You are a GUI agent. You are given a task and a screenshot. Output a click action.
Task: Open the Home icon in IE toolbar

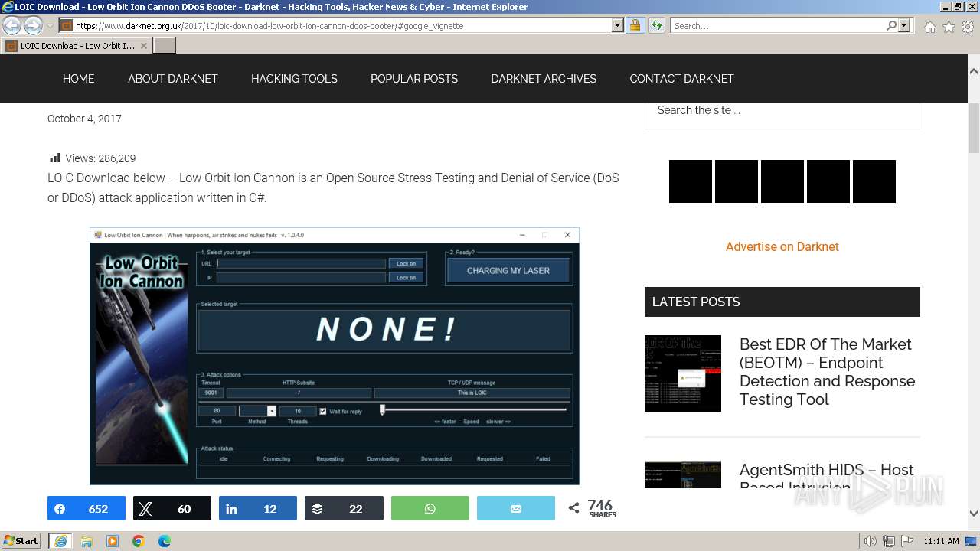(x=929, y=27)
